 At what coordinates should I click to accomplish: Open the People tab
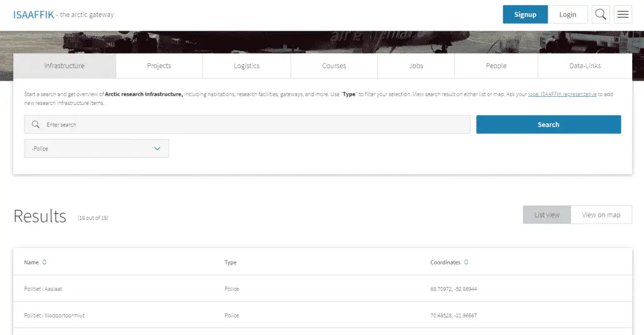pyautogui.click(x=496, y=66)
